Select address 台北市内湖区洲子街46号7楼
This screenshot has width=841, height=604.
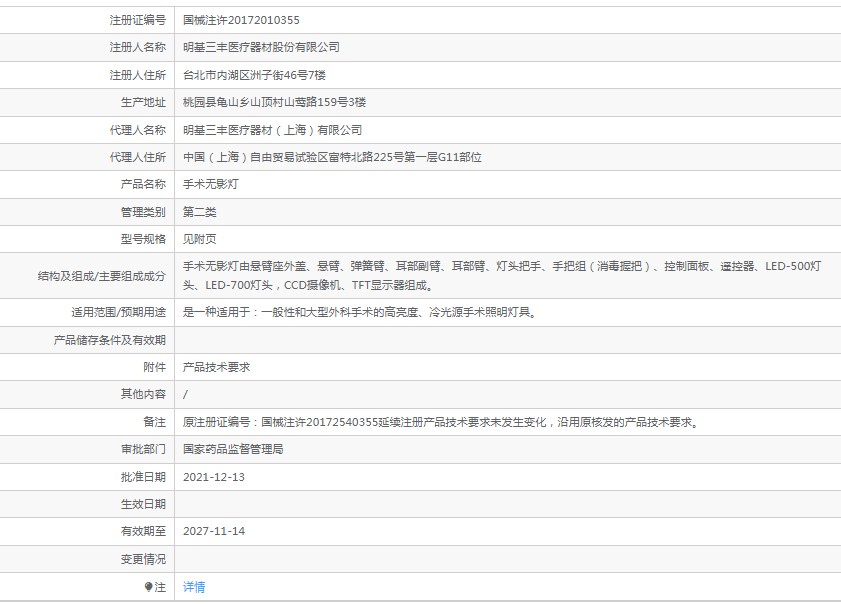(x=254, y=75)
